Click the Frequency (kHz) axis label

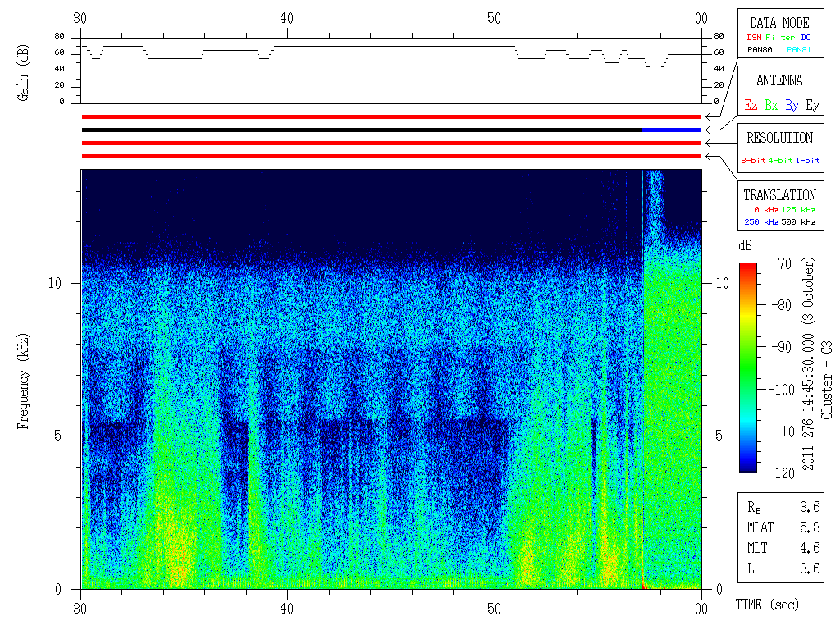[22, 381]
